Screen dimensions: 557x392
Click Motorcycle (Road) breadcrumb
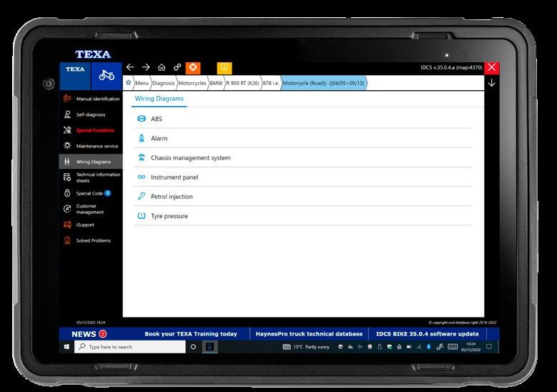tap(324, 83)
